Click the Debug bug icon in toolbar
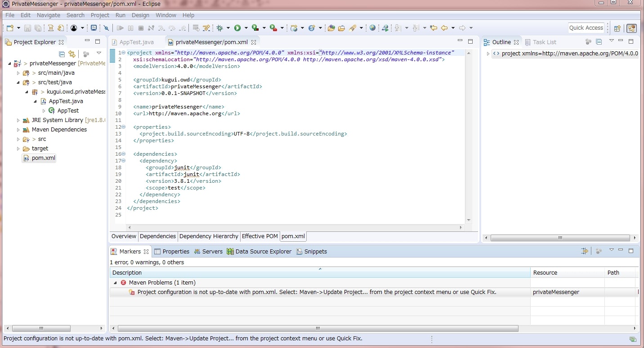This screenshot has height=348, width=644. click(220, 28)
